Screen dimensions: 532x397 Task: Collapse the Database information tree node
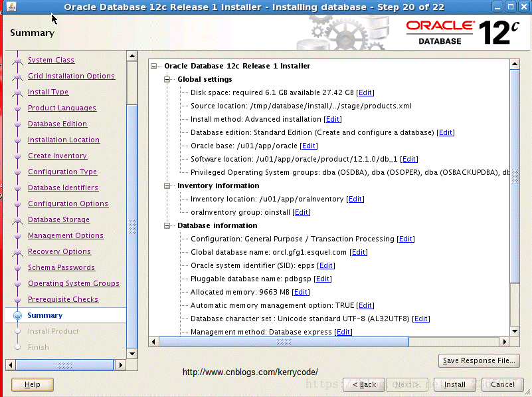(x=167, y=226)
